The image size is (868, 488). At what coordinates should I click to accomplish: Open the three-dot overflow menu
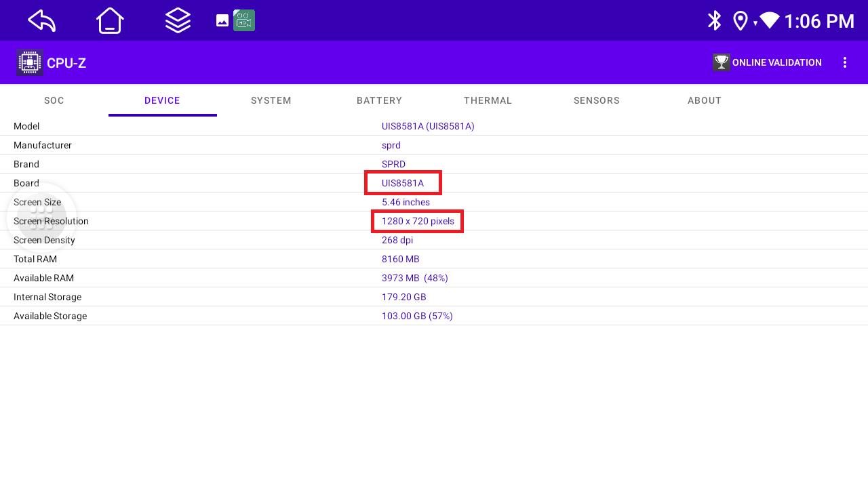pos(845,62)
